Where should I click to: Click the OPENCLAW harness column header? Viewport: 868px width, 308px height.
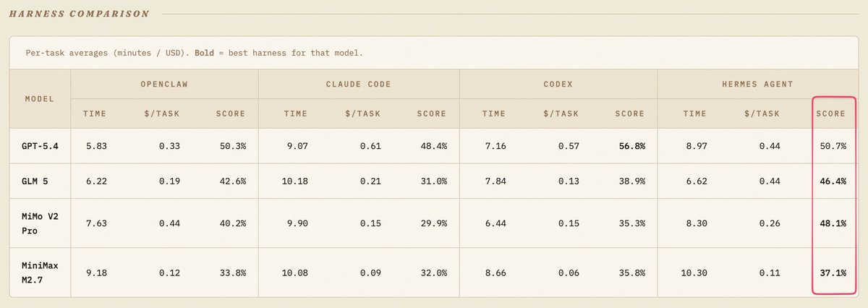click(x=164, y=85)
